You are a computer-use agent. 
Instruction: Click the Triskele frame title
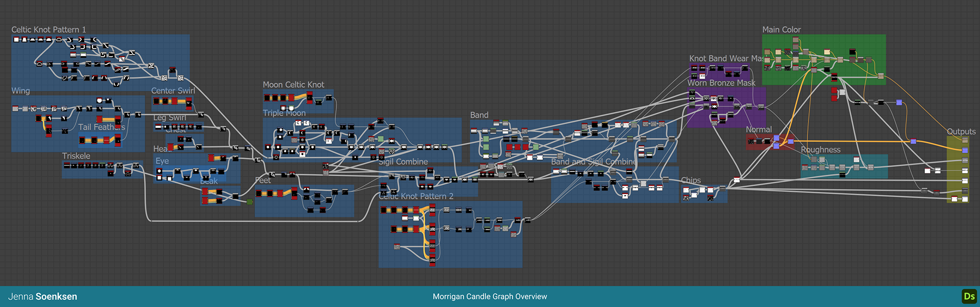pos(76,156)
